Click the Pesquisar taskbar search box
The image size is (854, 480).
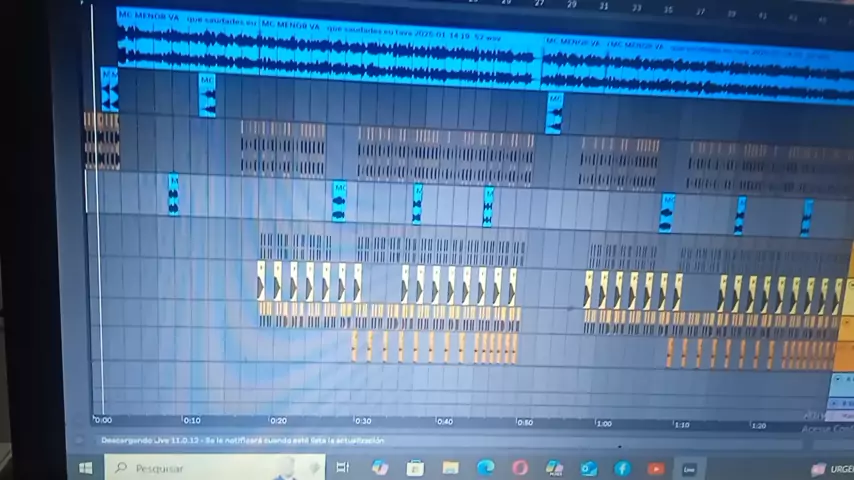(210, 467)
